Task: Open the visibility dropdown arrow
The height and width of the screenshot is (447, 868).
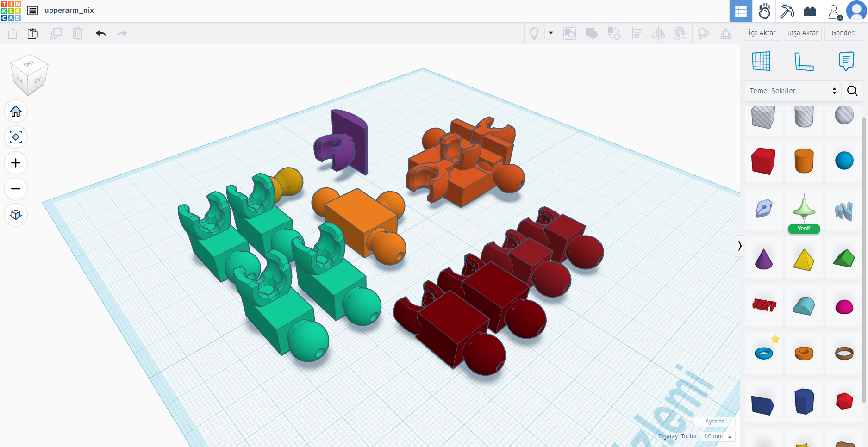Action: click(551, 33)
